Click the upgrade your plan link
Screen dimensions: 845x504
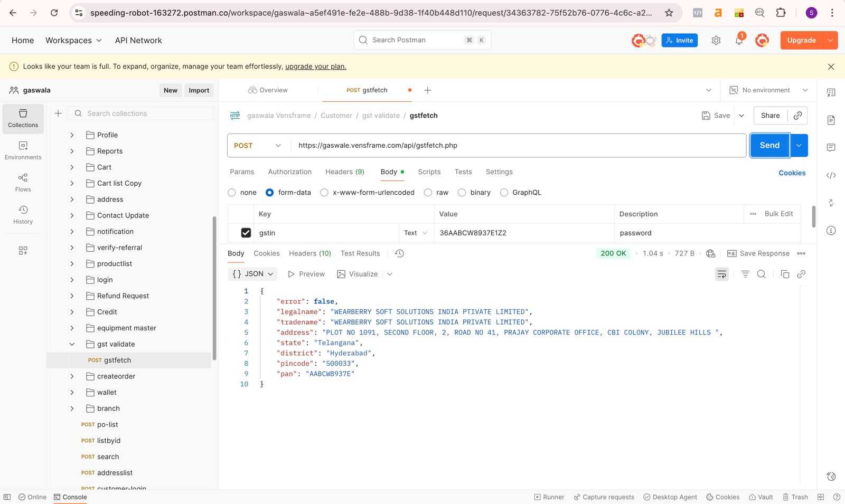[x=315, y=66]
